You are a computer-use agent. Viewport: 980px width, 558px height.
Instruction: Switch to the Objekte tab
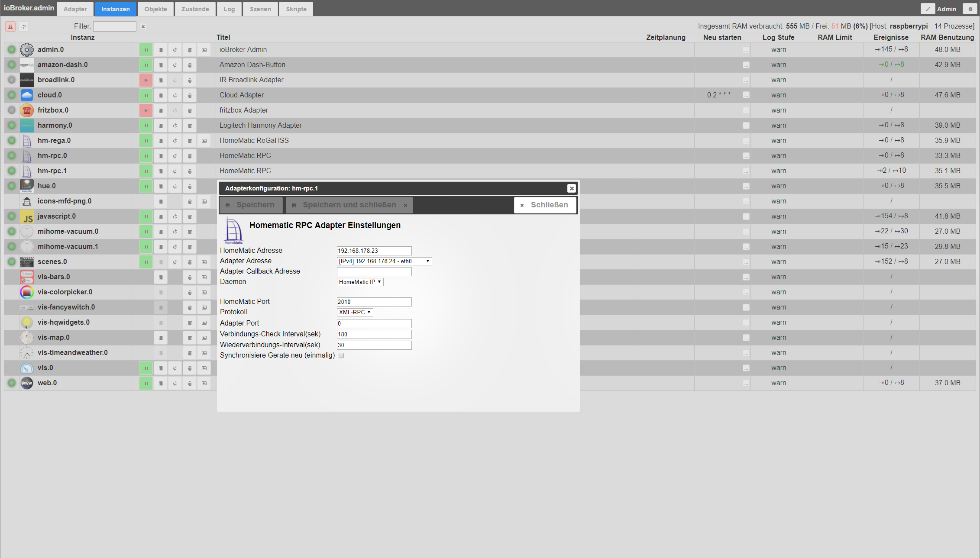pos(155,9)
